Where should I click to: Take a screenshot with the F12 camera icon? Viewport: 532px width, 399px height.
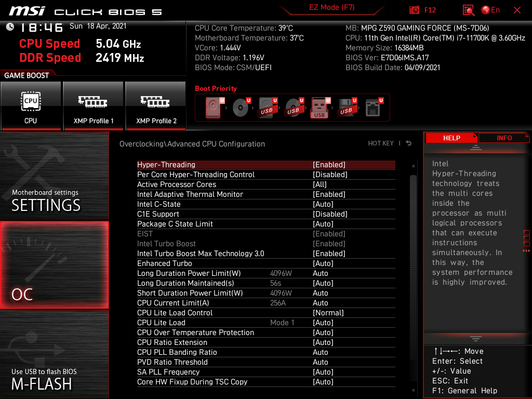tap(414, 10)
